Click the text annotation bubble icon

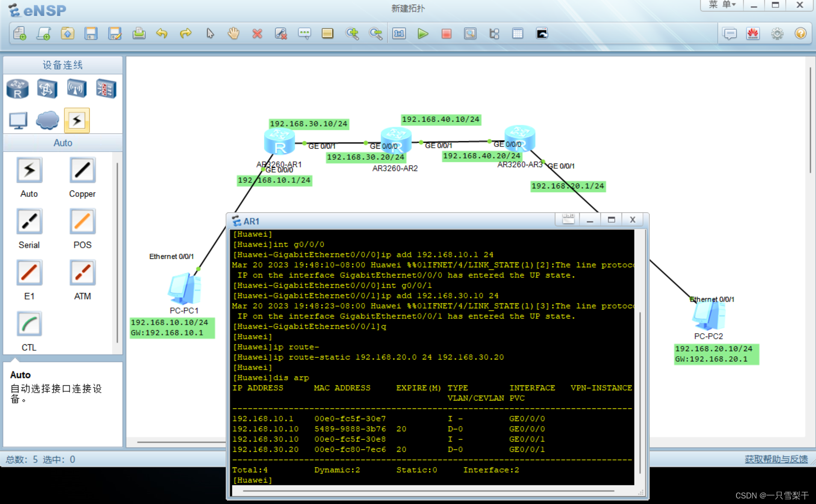[x=304, y=33]
